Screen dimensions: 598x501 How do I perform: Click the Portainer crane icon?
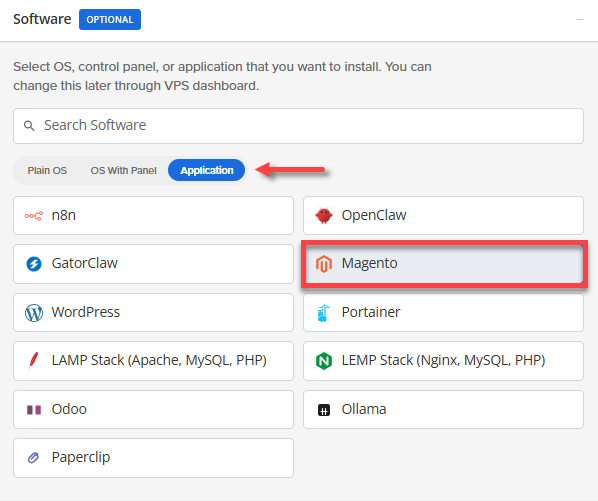pos(323,313)
